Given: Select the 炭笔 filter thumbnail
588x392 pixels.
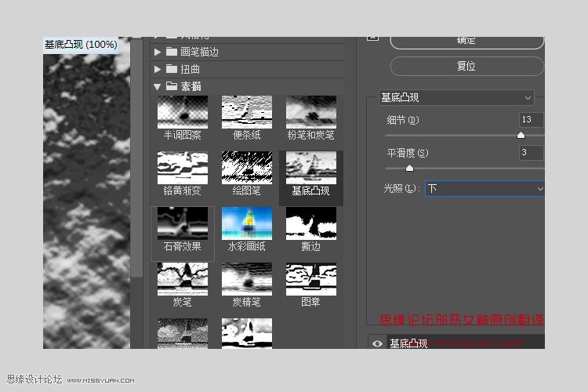Looking at the screenshot, I should (183, 279).
